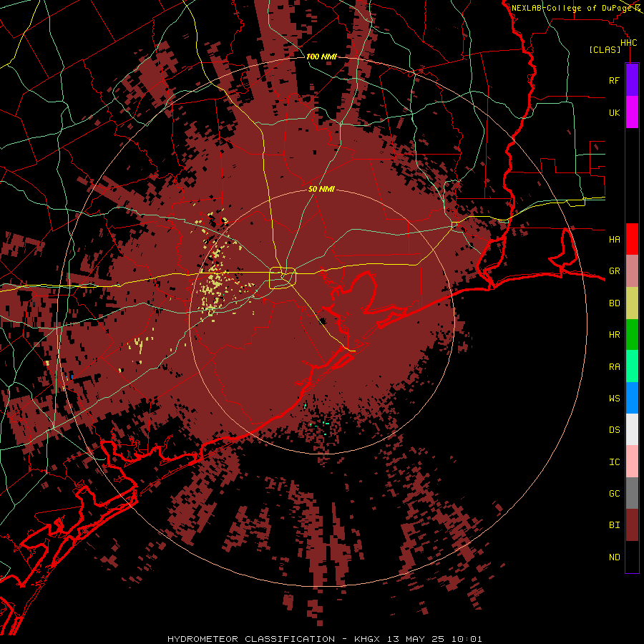Click the [CLAS] units label
Screen dimensions: 644x644
point(605,49)
